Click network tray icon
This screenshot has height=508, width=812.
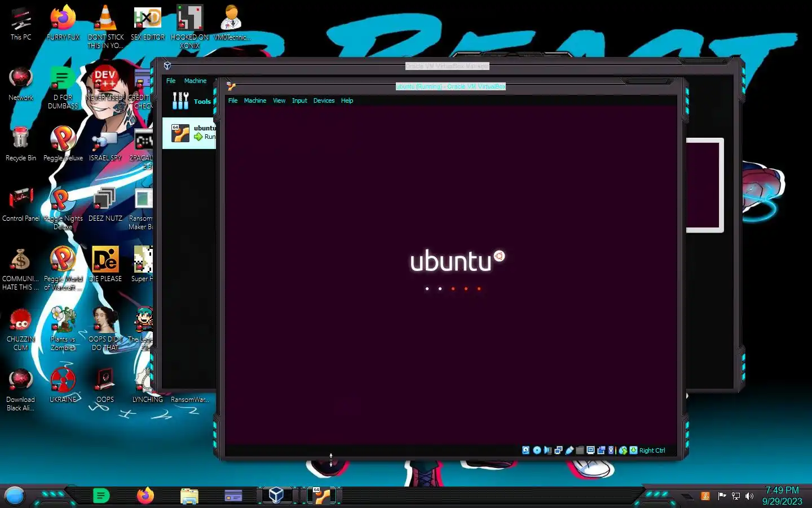[x=736, y=496]
